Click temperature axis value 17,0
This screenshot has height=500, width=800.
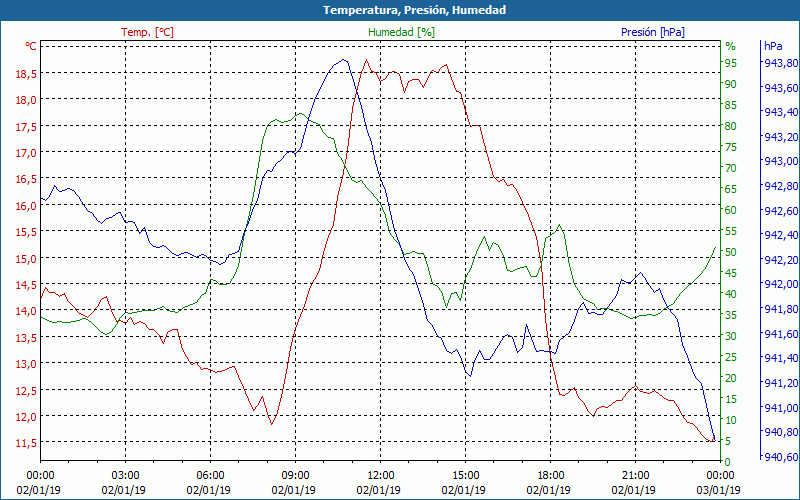tap(26, 153)
